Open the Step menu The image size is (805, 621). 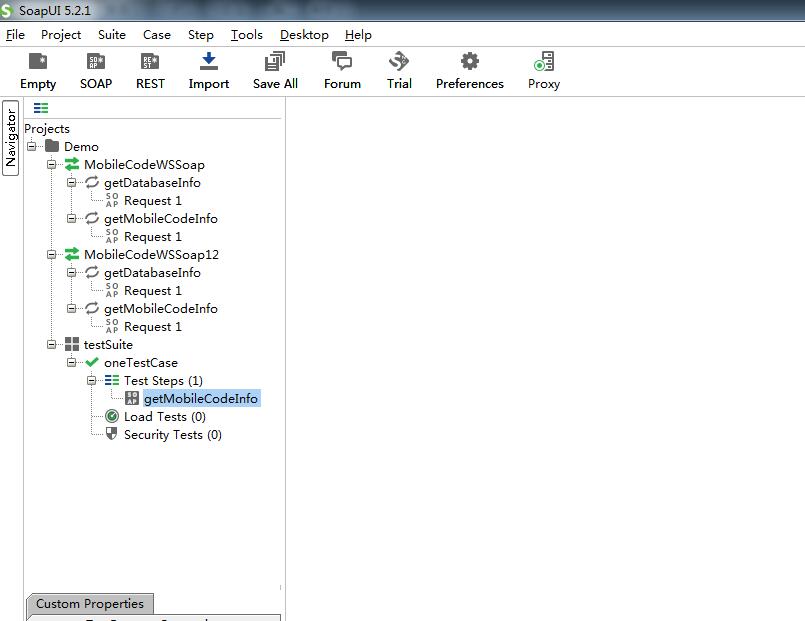click(x=201, y=35)
